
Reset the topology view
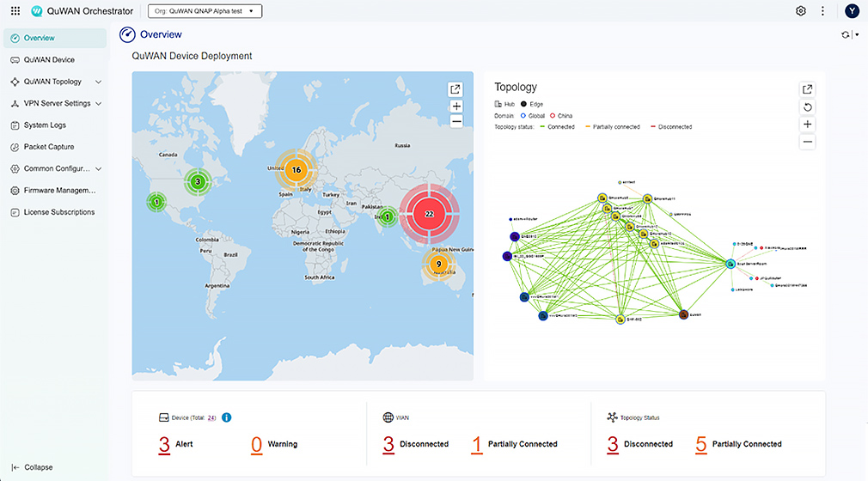[807, 107]
